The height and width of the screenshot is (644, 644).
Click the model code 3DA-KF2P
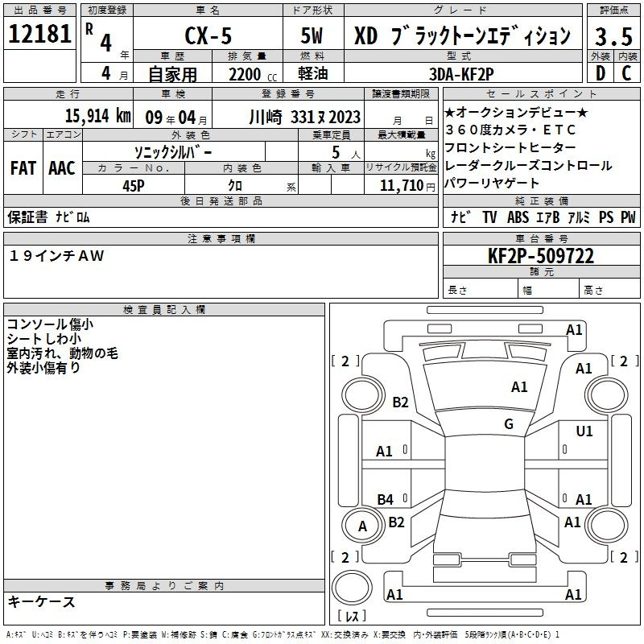coord(461,74)
